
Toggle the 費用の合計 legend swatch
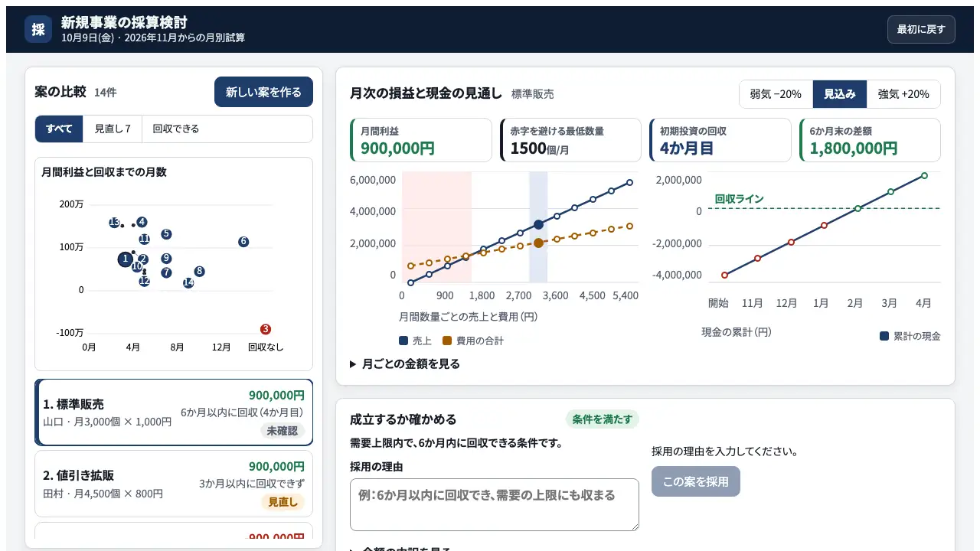(447, 341)
